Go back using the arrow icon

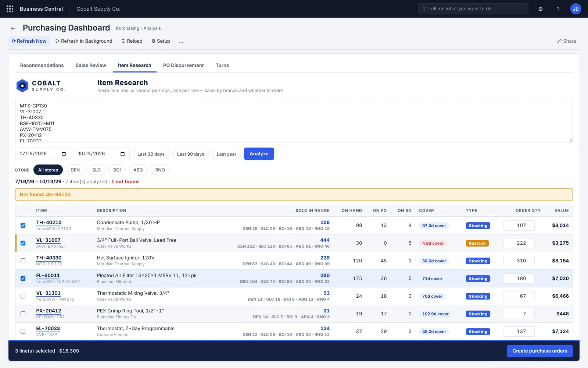[x=13, y=28]
